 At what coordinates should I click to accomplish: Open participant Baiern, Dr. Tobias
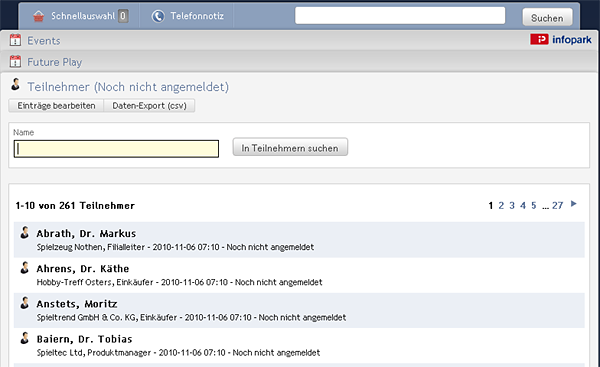point(85,339)
